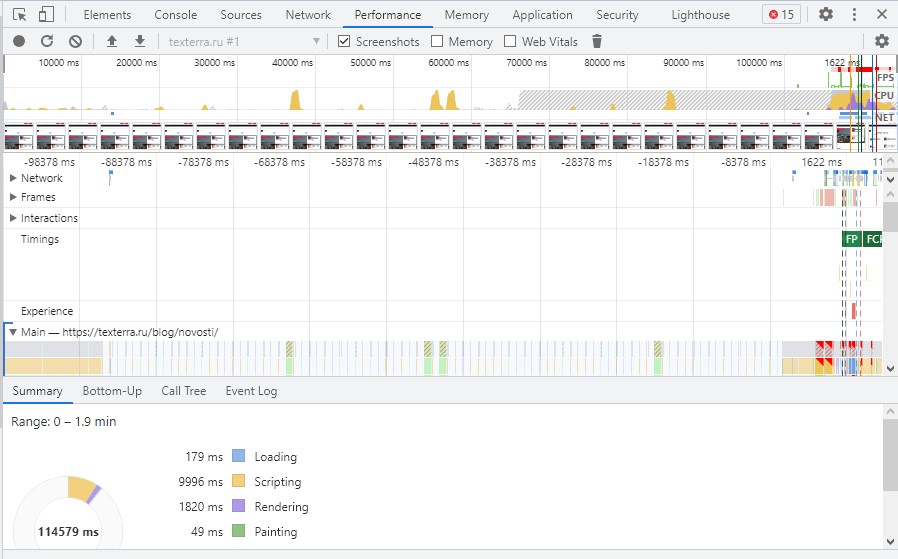The image size is (898, 559).
Task: Enable the Web Vitals checkbox
Action: click(x=510, y=42)
